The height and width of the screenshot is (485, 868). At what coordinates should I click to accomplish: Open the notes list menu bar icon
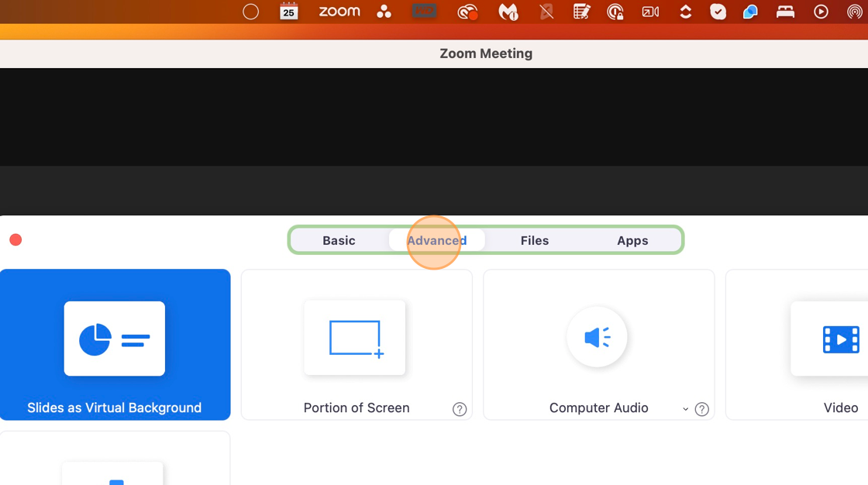(581, 12)
